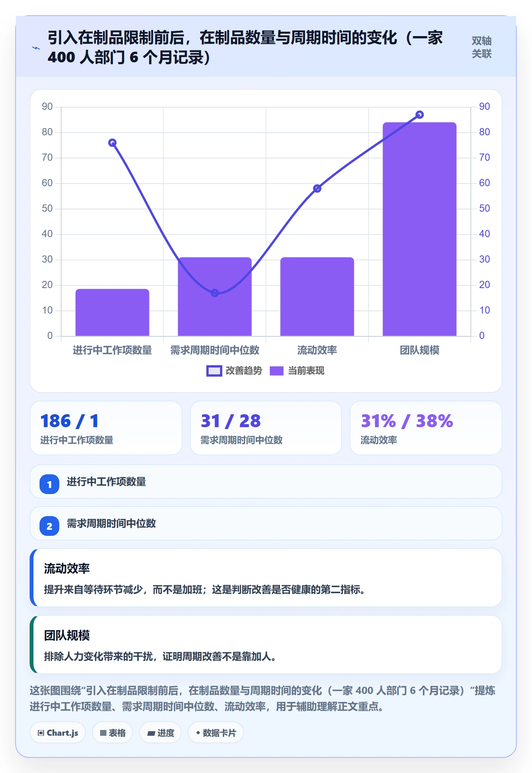Click the trend line point above 团队规模
Image resolution: width=532 pixels, height=773 pixels.
420,115
